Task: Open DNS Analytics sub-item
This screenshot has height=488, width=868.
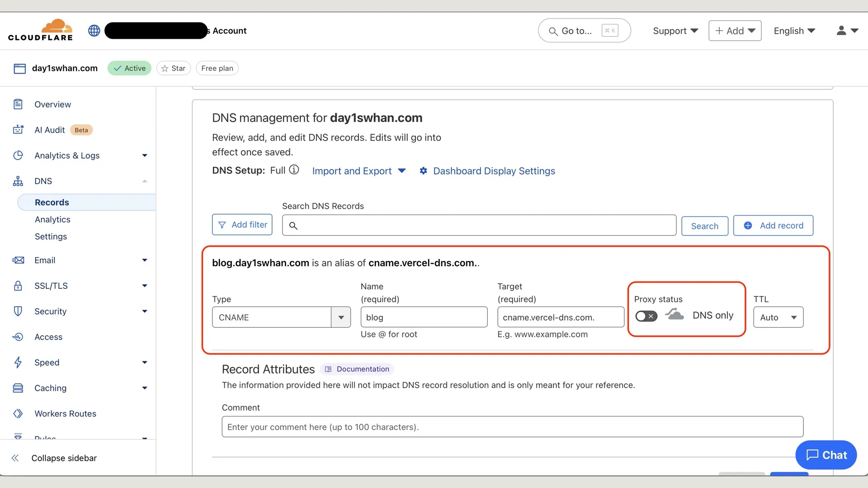Action: pyautogui.click(x=52, y=220)
